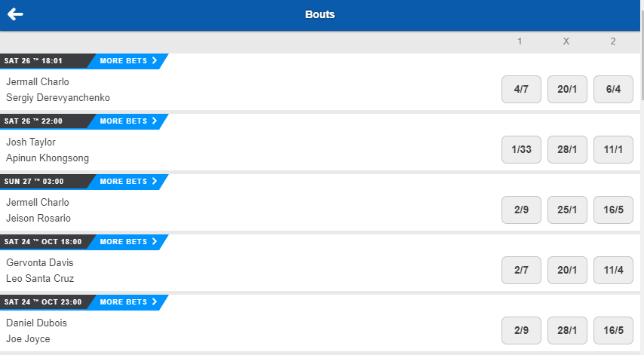Pick the 20/1 draw for Charlo vs Derevyanchenko
The image size is (644, 355).
pos(567,89)
